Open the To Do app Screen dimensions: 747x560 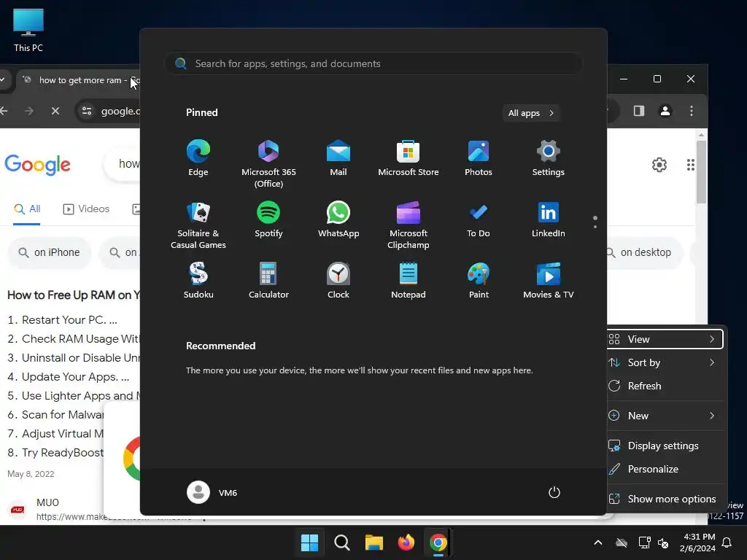tap(479, 219)
